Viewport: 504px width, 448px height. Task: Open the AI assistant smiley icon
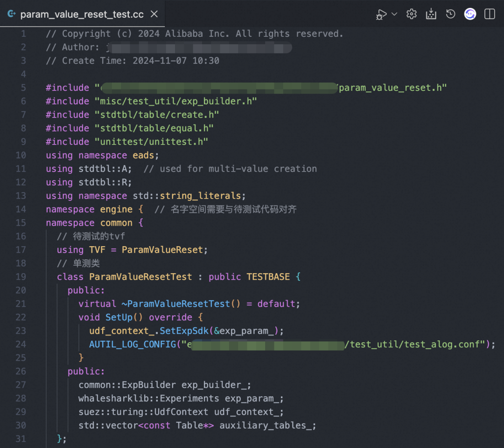point(470,14)
